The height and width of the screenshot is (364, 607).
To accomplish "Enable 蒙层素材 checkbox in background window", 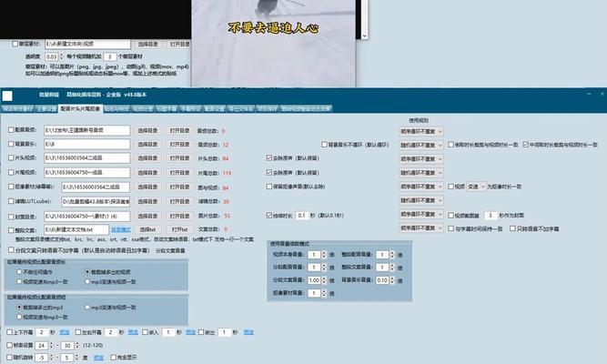I will point(15,44).
